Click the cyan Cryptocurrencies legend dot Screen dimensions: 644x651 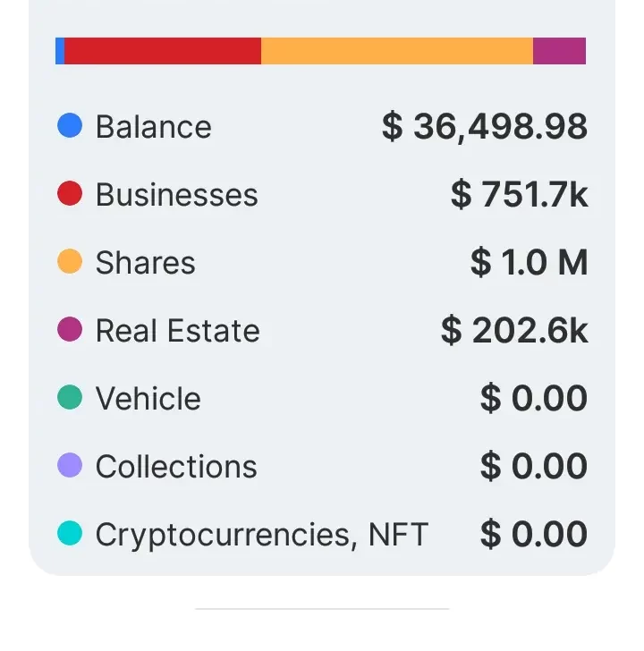[70, 534]
